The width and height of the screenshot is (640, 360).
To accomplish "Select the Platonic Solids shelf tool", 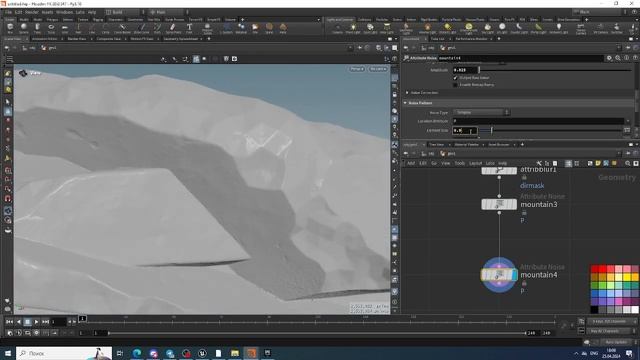I will (x=207, y=28).
